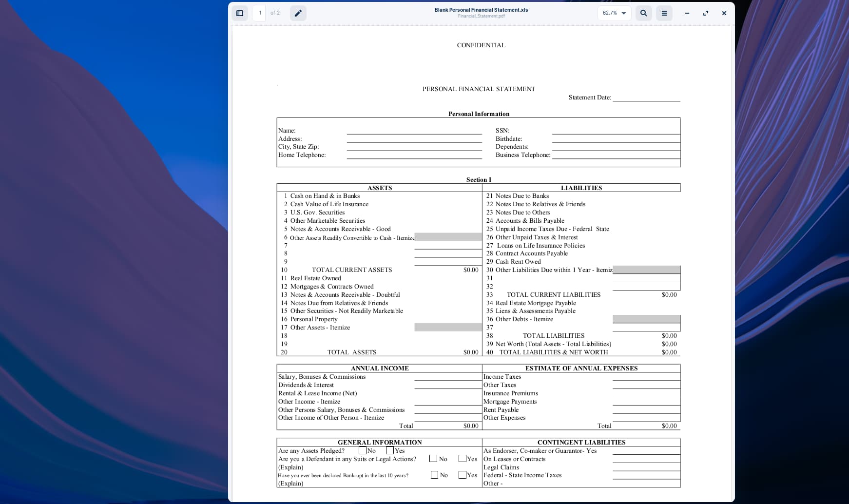The width and height of the screenshot is (849, 504).
Task: Toggle the sidebar panel icon
Action: (x=240, y=13)
